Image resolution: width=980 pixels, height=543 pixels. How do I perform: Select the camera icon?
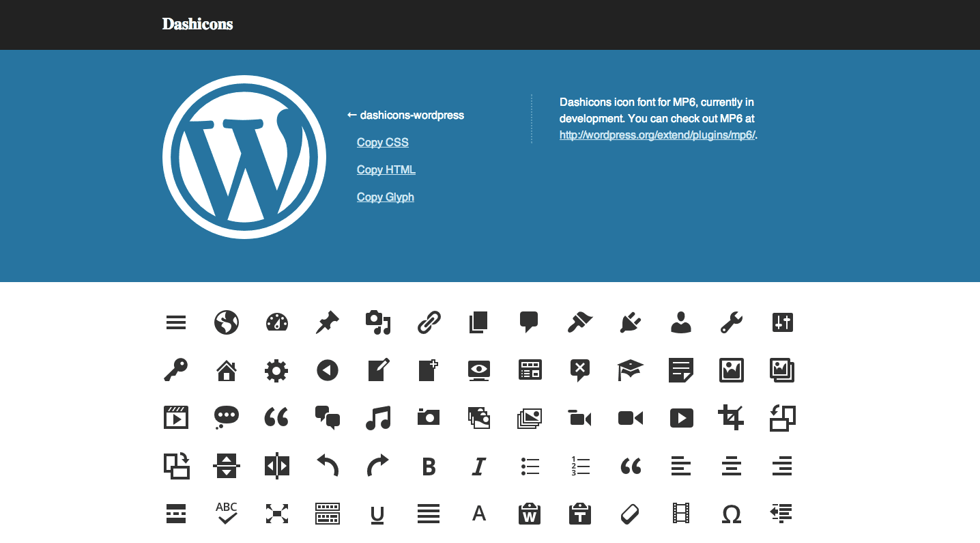428,418
